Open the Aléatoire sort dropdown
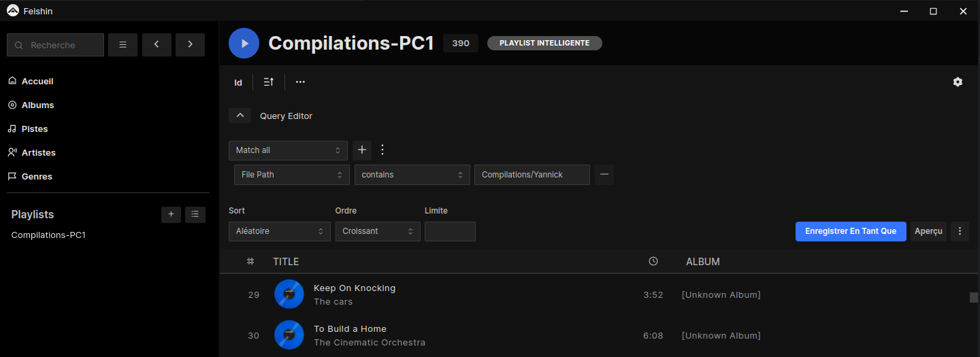The height and width of the screenshot is (357, 980). click(x=279, y=231)
